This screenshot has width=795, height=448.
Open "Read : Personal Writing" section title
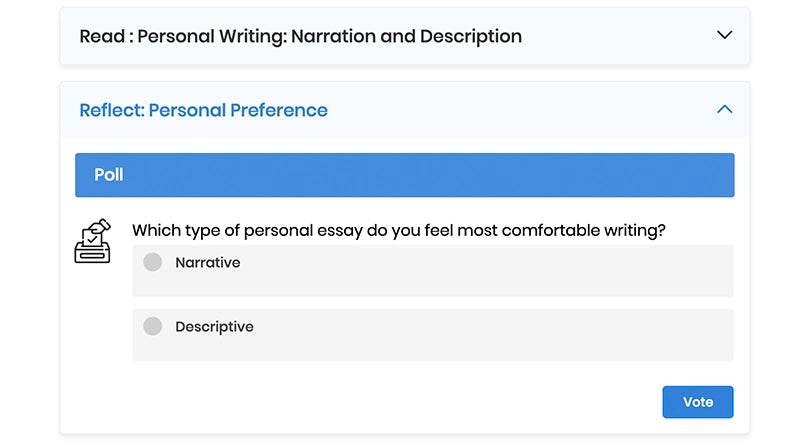pos(300,36)
